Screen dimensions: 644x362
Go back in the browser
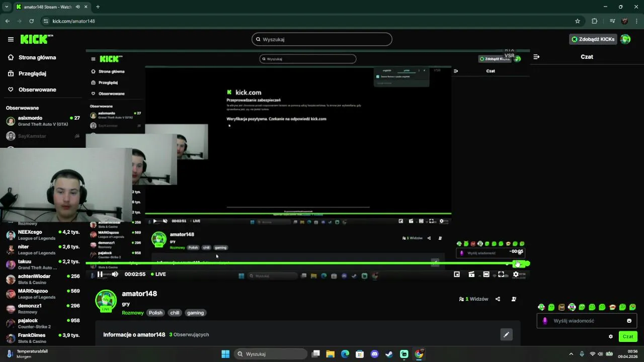point(7,21)
